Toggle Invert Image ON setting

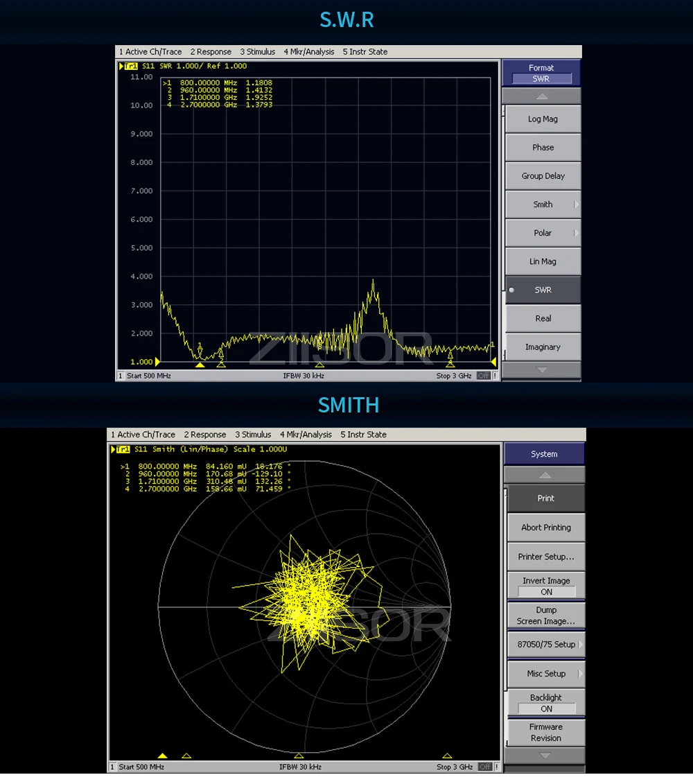click(546, 586)
